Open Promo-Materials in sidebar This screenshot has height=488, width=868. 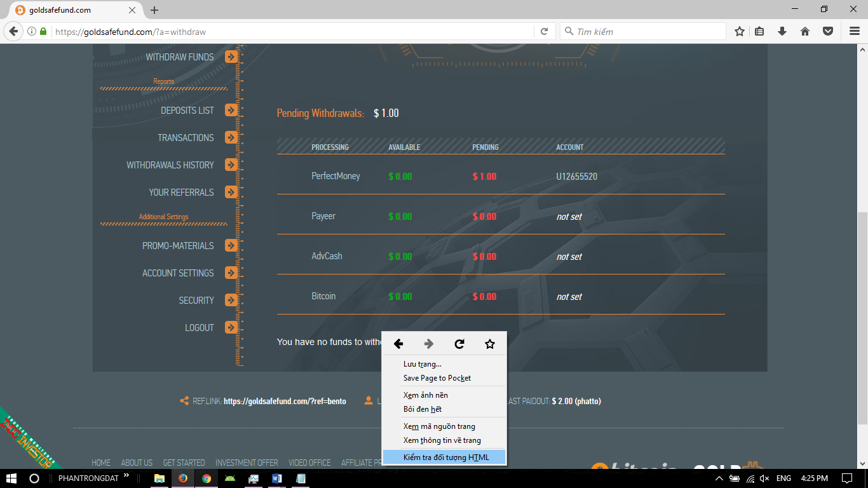178,246
